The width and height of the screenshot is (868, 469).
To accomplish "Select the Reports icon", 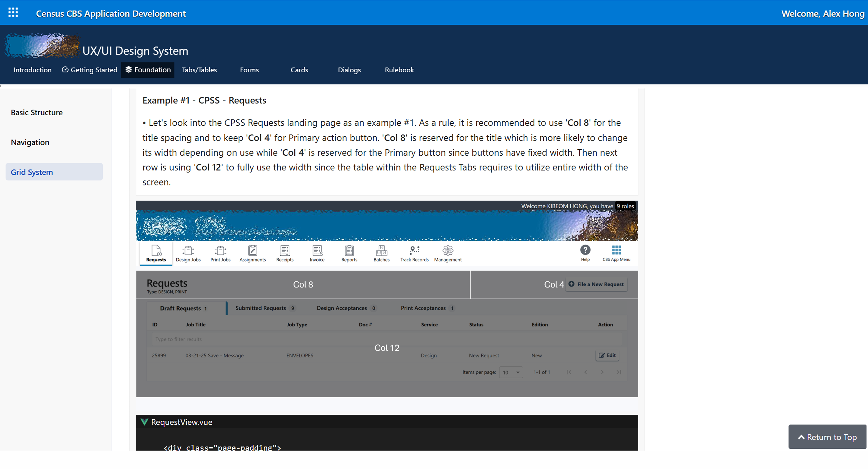I will pyautogui.click(x=349, y=250).
